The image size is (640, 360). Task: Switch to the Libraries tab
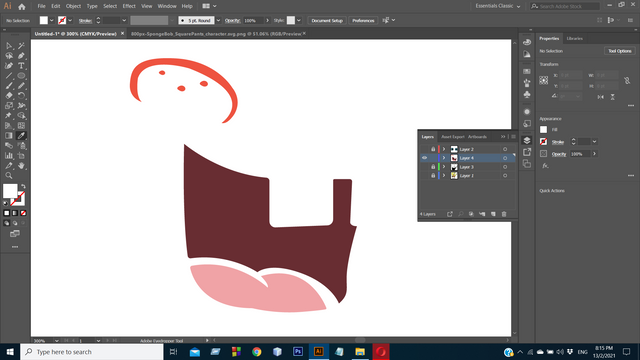(574, 38)
